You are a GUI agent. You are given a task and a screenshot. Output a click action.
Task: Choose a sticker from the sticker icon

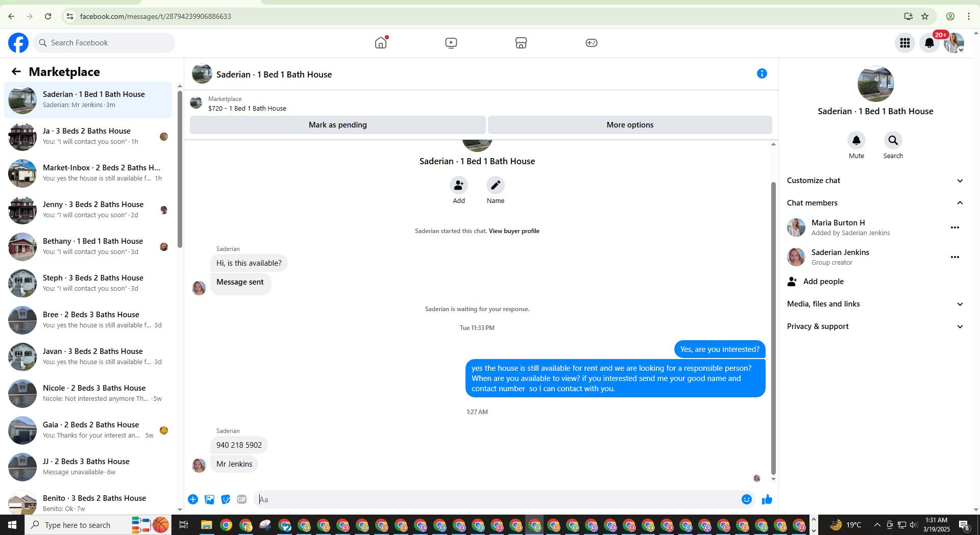click(x=226, y=499)
